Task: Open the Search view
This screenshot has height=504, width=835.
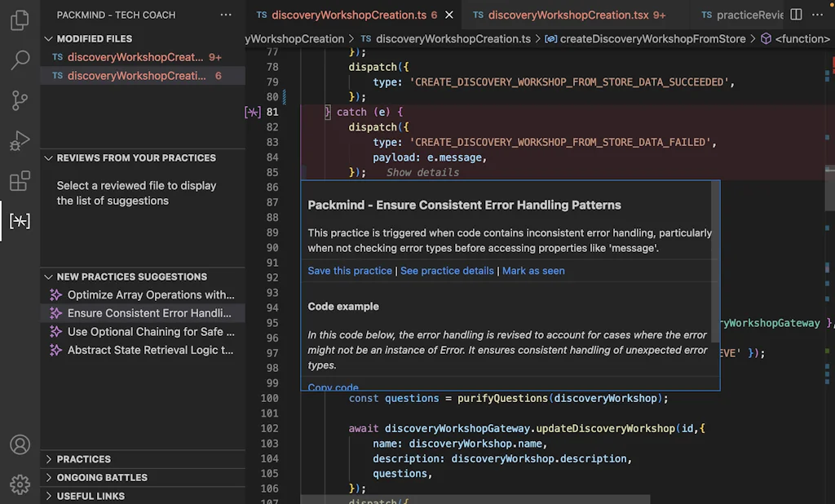Action: pos(20,60)
